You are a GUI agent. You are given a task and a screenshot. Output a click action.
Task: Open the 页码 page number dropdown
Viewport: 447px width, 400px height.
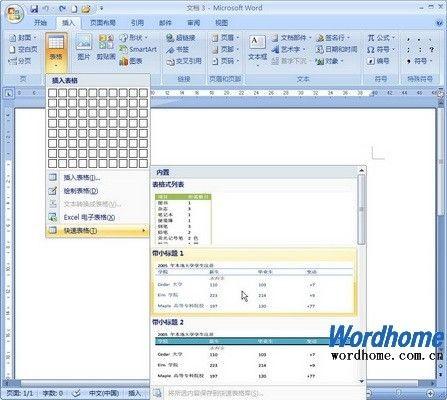[x=226, y=61]
